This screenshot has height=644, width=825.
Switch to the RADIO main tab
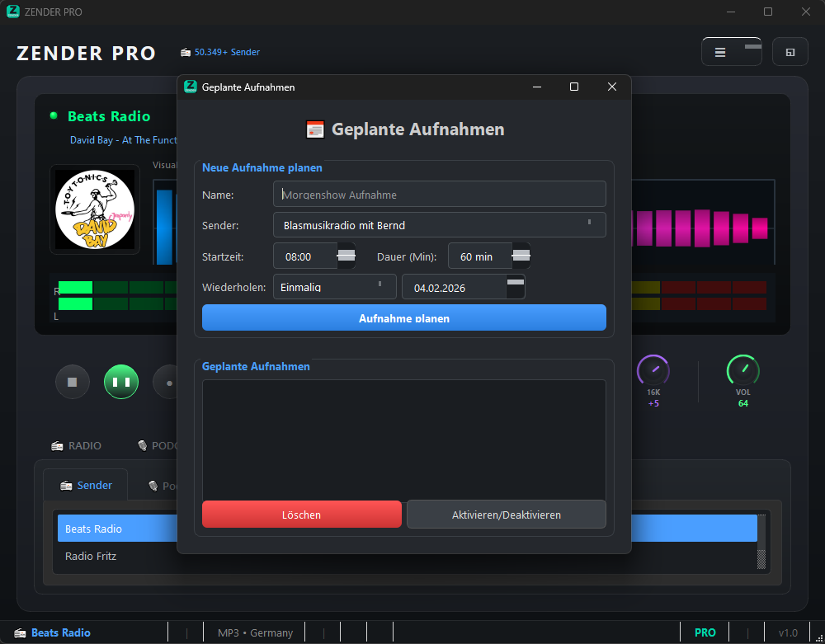[76, 446]
